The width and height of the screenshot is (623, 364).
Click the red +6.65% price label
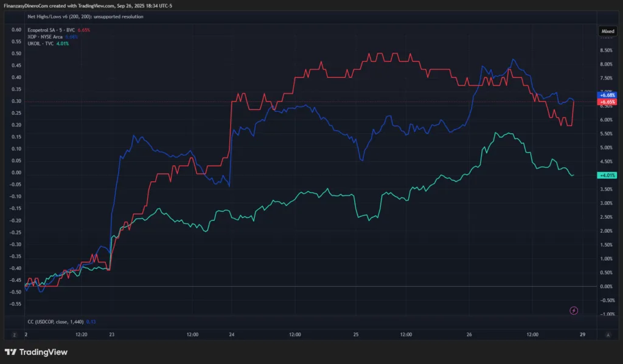tap(607, 102)
